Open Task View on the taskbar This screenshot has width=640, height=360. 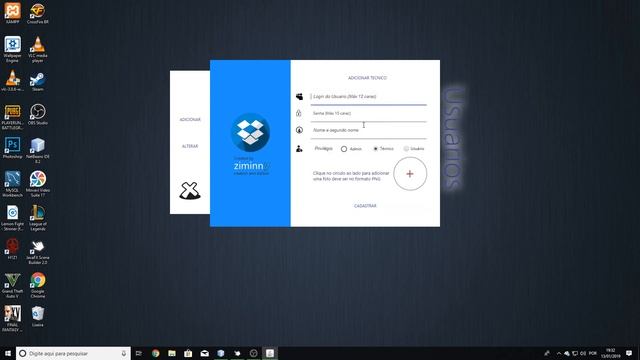(x=139, y=353)
